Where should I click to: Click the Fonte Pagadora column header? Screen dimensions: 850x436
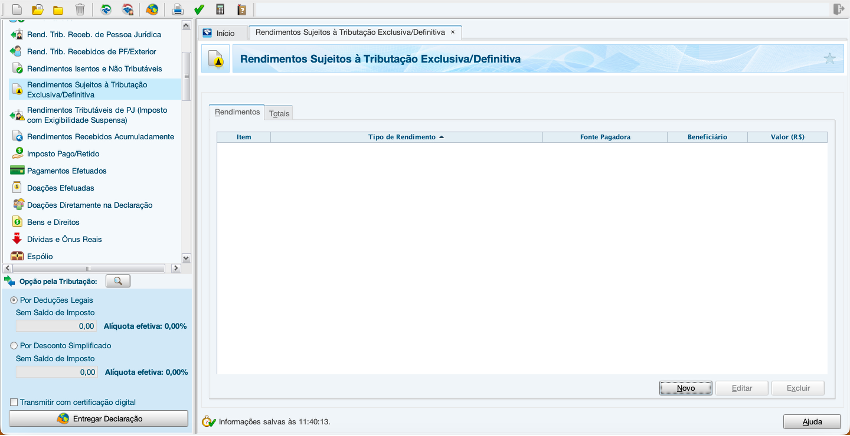(605, 138)
